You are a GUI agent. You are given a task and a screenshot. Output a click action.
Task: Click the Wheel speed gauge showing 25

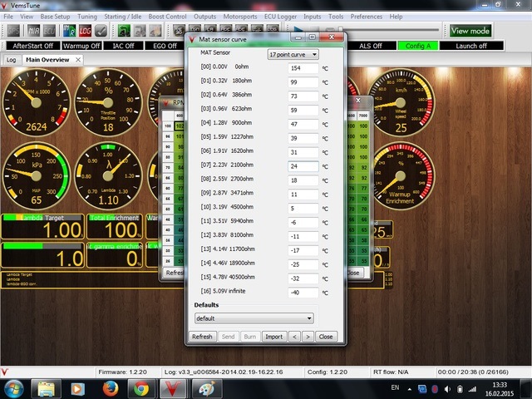pos(401,102)
